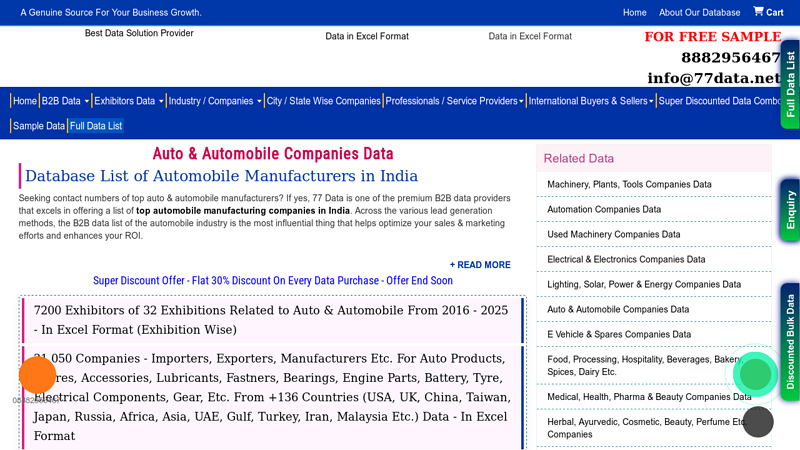Open Used Machinery Companies Data link
The width and height of the screenshot is (800, 450).
(614, 234)
